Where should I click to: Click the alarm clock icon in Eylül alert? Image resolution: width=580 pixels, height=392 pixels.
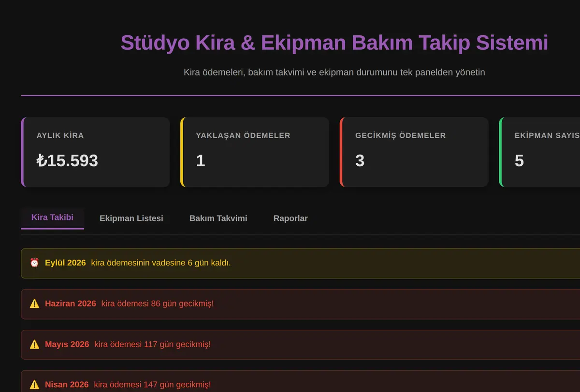coord(34,263)
